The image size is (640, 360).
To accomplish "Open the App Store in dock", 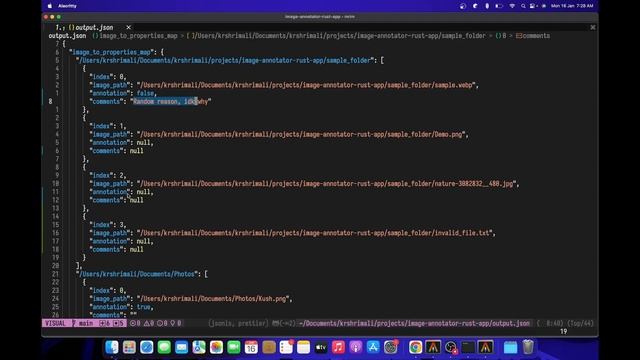I will (373, 347).
